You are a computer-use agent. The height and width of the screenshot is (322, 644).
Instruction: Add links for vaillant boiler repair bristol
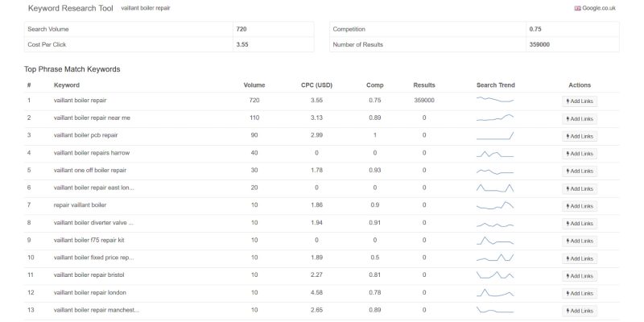580,275
